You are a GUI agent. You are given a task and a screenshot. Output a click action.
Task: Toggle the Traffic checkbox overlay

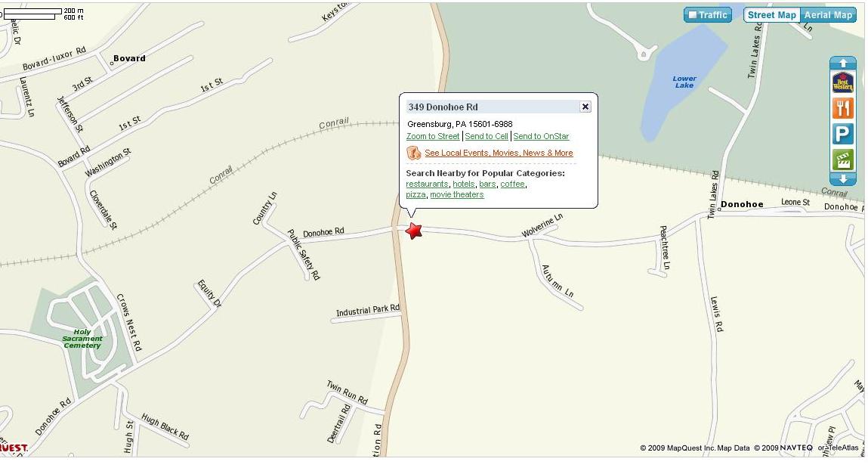(x=707, y=15)
